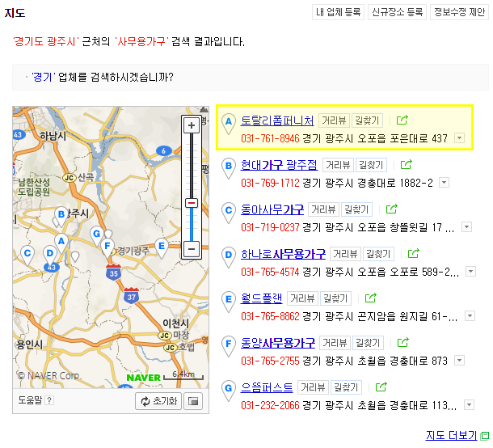Click list pin E beside 월드플랜

pos(229,302)
